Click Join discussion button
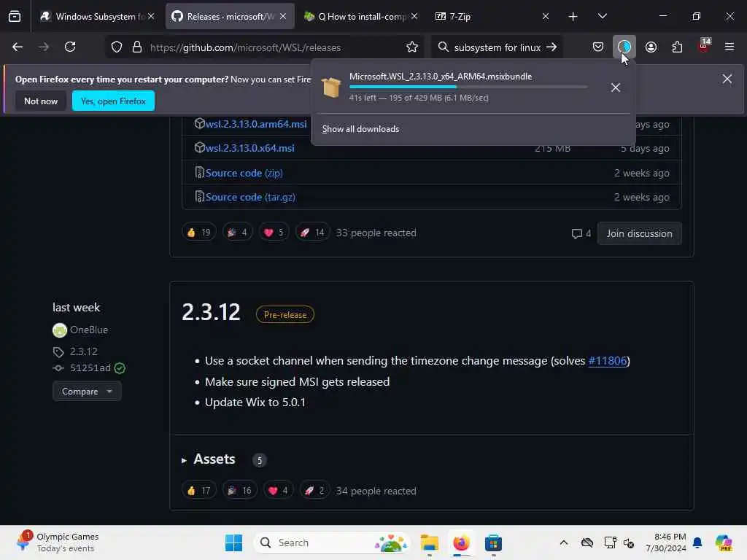The image size is (747, 560). pyautogui.click(x=639, y=233)
